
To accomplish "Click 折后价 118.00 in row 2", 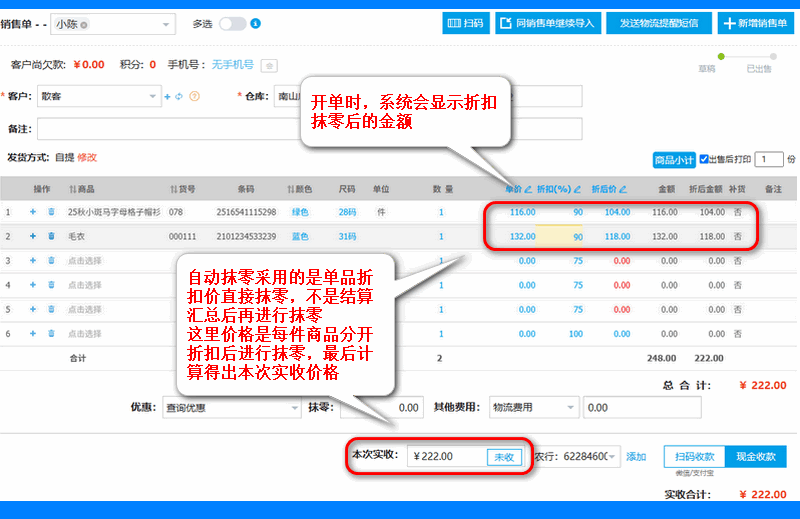I will click(x=617, y=237).
